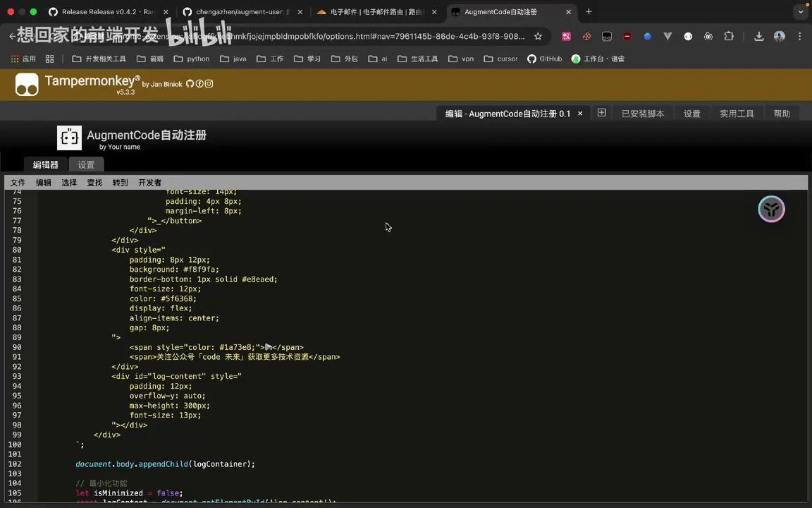Open a new browser tab
This screenshot has width=812, height=508.
589,11
